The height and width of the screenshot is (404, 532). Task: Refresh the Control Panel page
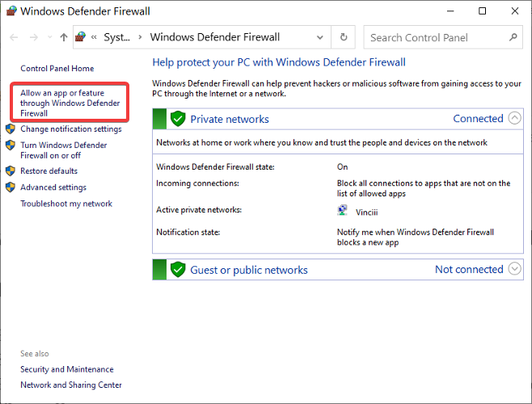(x=344, y=37)
